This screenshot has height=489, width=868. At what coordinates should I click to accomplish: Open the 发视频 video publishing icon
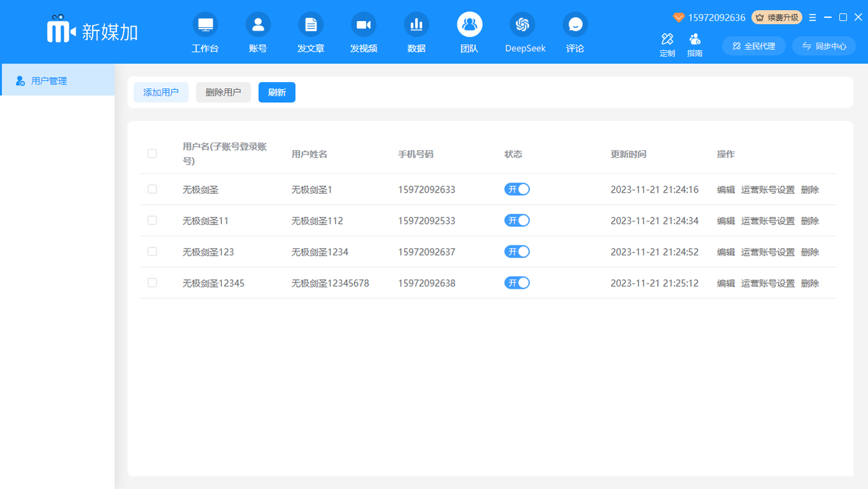[363, 25]
